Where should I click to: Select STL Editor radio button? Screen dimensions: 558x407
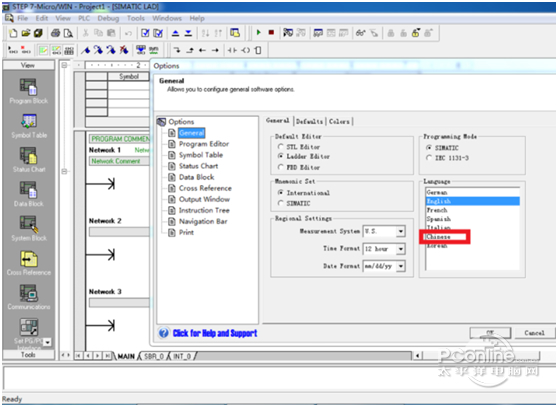[281, 147]
